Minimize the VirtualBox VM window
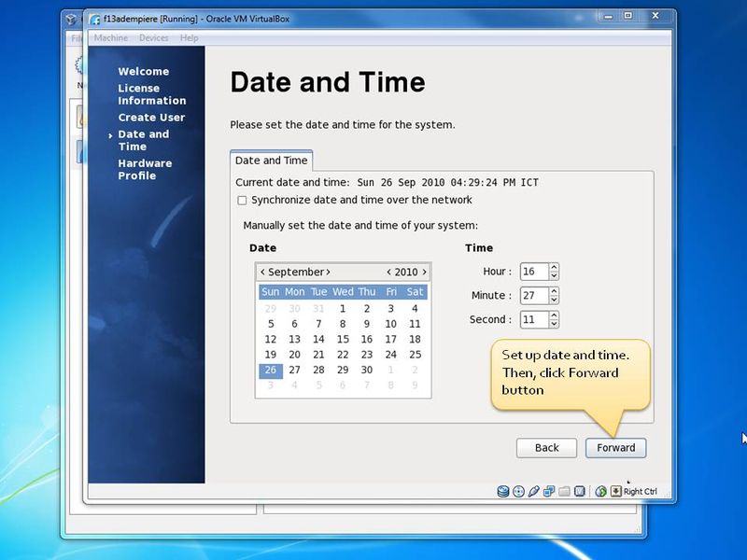Viewport: 747px width, 560px height. point(608,17)
